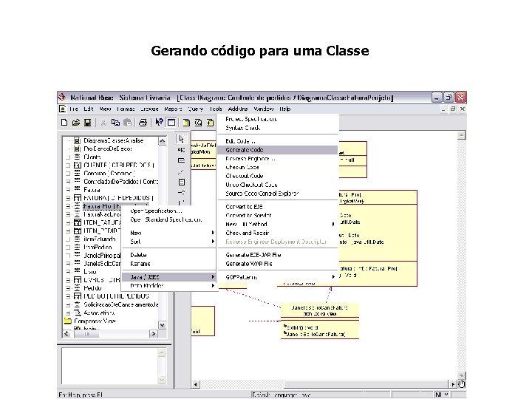This screenshot has width=532, height=399.
Task: Click the Browse Interaction Diagram toolbar icon
Action: [198, 123]
